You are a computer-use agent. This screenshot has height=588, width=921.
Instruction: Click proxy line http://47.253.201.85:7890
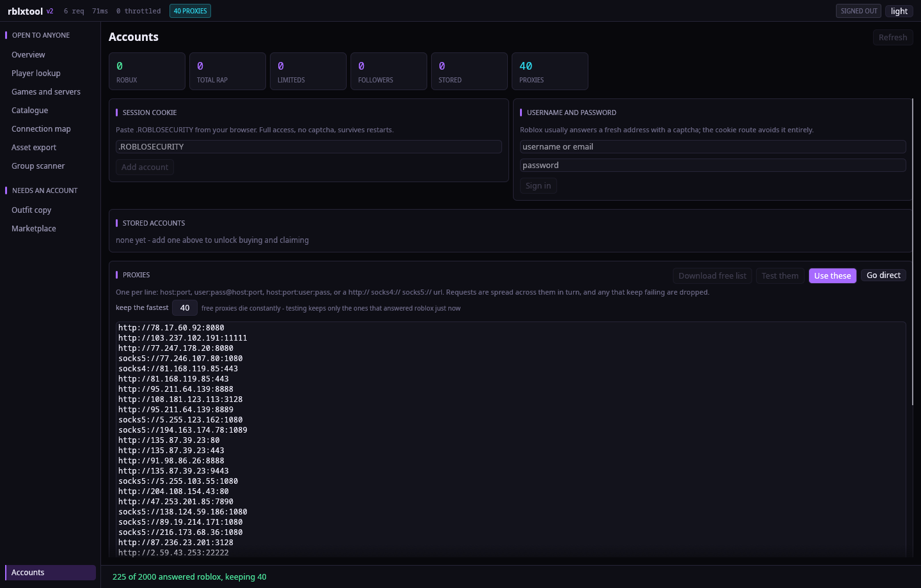[x=176, y=502]
